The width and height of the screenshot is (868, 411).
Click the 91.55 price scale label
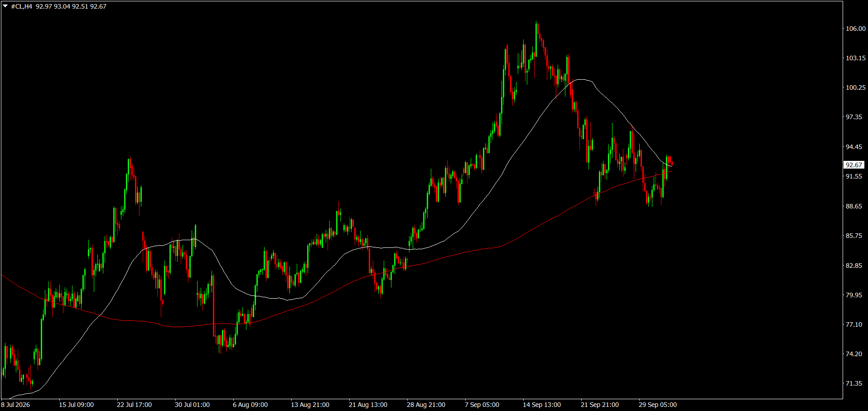(x=854, y=176)
